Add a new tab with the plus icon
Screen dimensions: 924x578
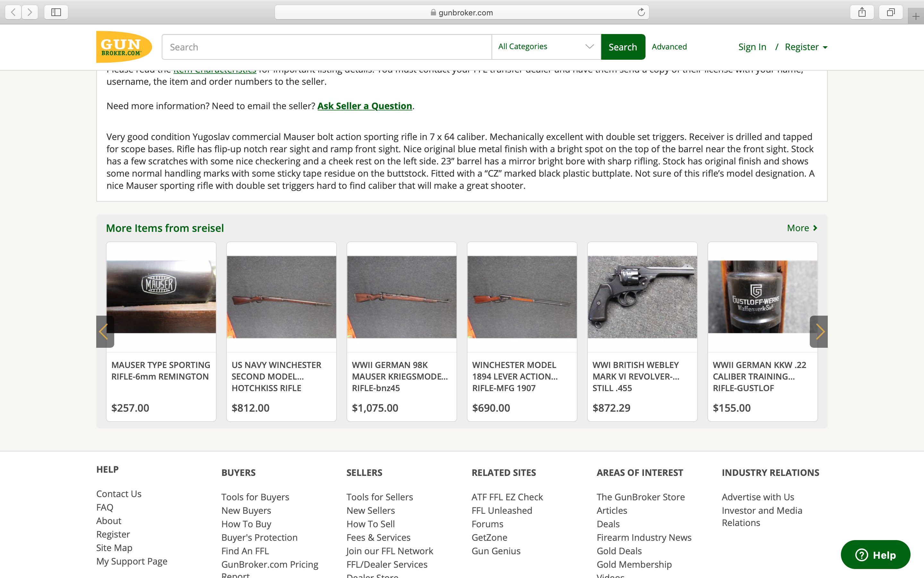click(916, 16)
